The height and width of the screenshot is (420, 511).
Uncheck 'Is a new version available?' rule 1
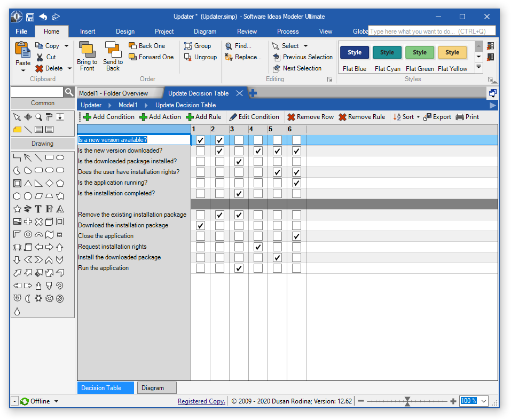[200, 140]
